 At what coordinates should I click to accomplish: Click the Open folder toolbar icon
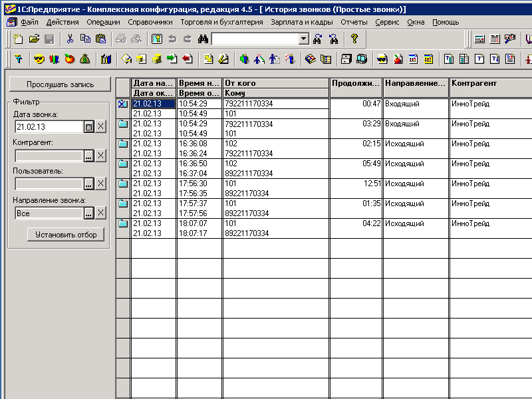pos(34,39)
